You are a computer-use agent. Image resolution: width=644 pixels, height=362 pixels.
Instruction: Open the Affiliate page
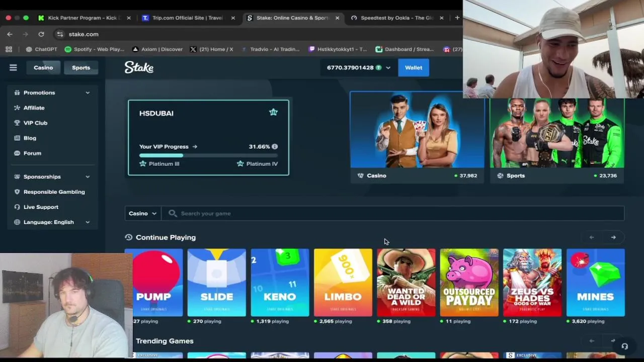point(34,108)
